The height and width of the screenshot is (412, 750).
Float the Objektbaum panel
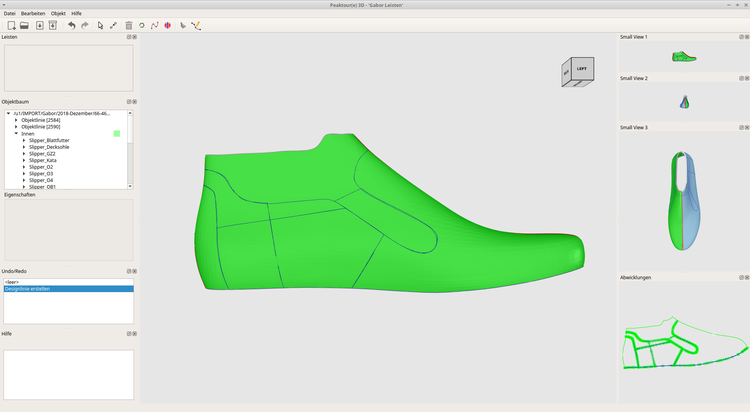(129, 102)
